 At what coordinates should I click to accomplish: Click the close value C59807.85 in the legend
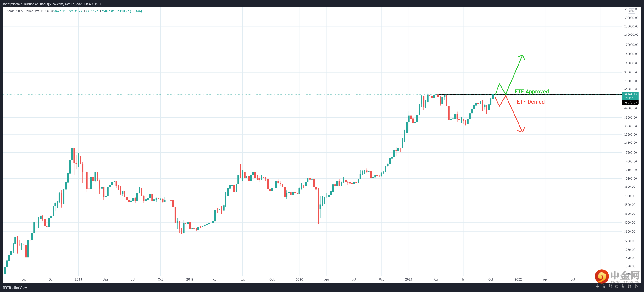click(x=107, y=11)
